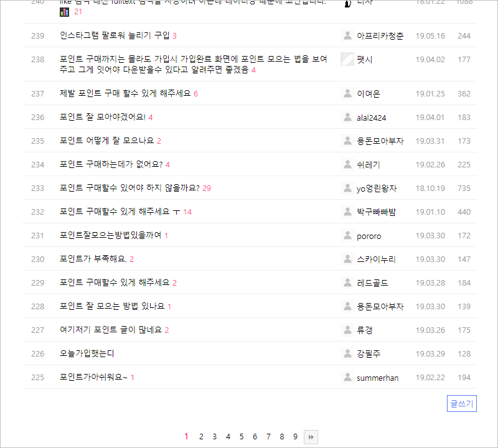Open post '오늘가입햇는디'
Screen dimensions: 498x448
[x=87, y=353]
